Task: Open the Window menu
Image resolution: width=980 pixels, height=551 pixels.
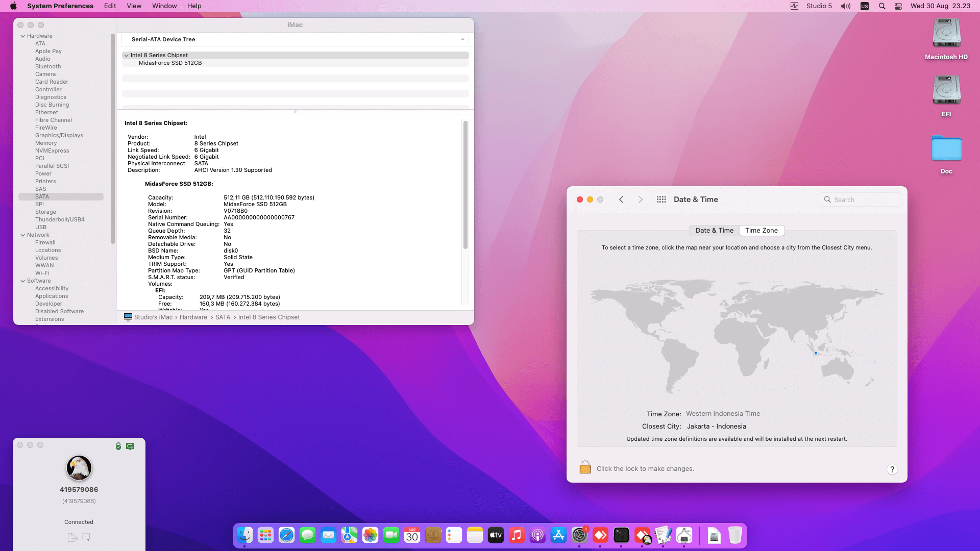Action: coord(164,6)
